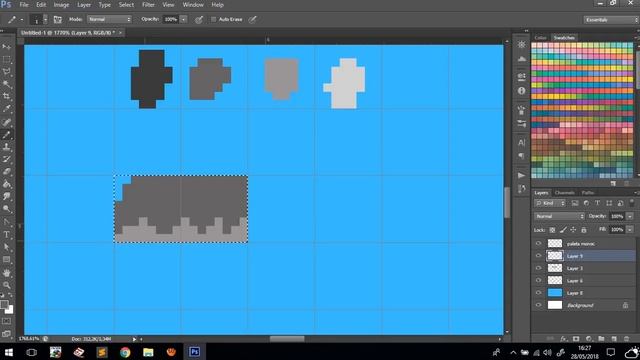
Task: Set the foreground color swatch
Action: click(x=4, y=304)
